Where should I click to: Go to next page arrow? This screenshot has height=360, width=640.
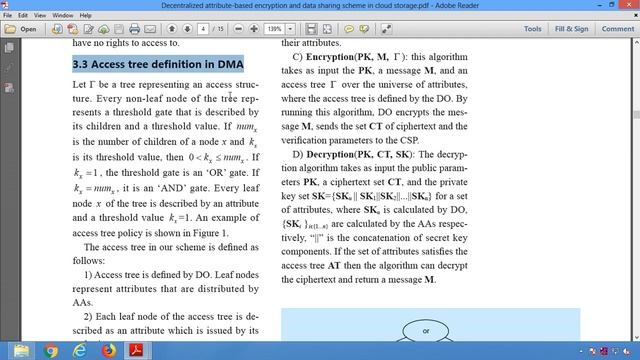click(x=187, y=29)
